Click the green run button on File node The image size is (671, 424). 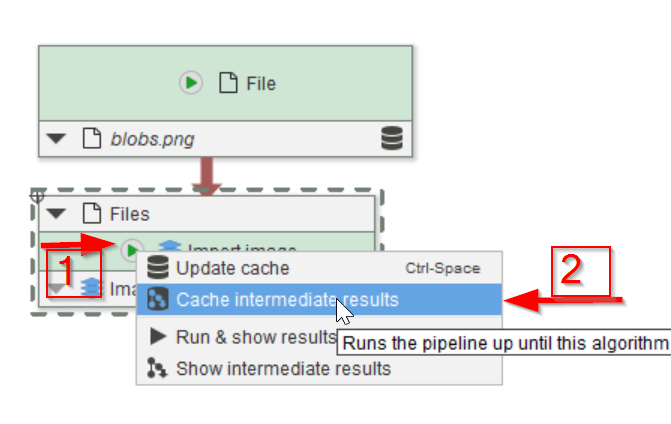(191, 84)
